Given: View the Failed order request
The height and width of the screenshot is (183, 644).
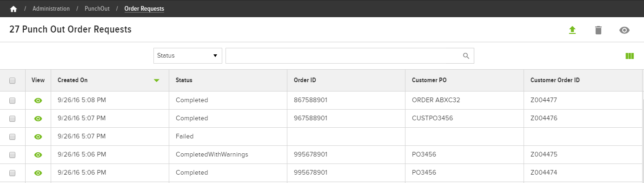Looking at the screenshot, I should tap(38, 137).
